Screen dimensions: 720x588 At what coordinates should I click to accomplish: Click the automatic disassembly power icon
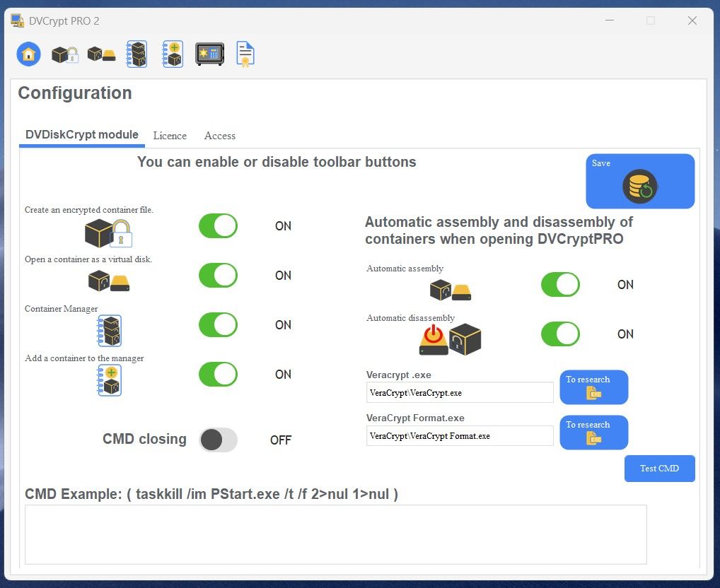pos(434,339)
